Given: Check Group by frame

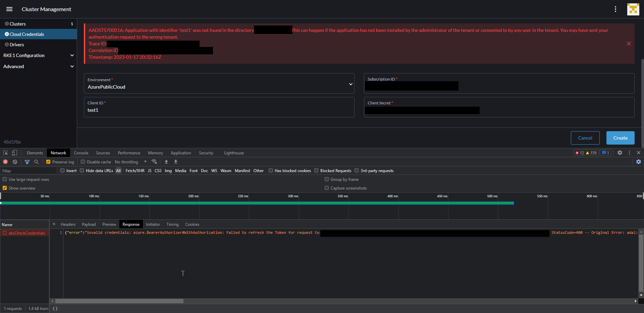Looking at the screenshot, I should [x=327, y=179].
